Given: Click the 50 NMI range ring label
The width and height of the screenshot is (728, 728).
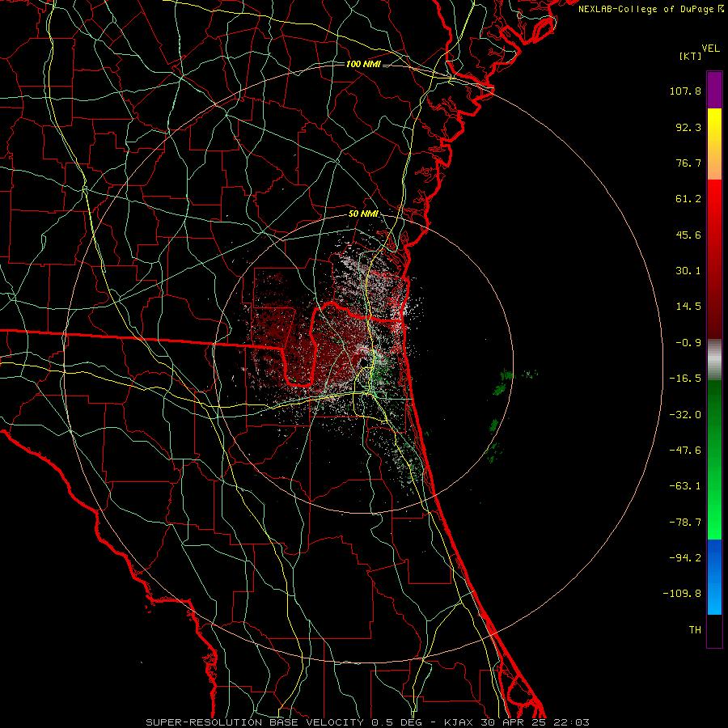Looking at the screenshot, I should pyautogui.click(x=363, y=214).
